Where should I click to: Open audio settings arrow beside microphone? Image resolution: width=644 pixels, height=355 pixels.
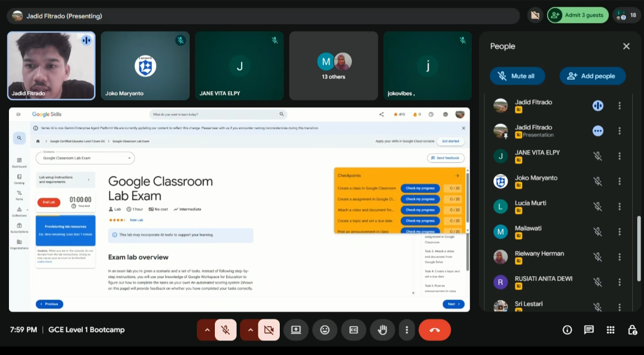click(207, 330)
